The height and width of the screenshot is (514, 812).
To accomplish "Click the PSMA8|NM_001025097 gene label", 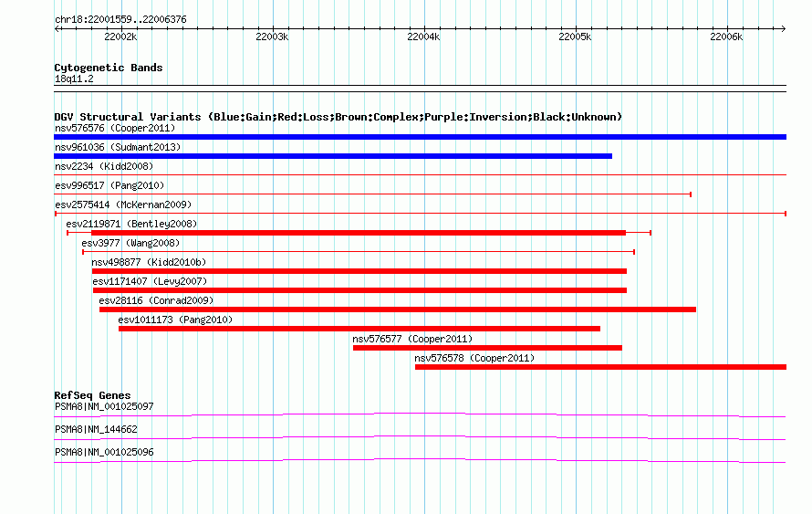I will point(104,407).
